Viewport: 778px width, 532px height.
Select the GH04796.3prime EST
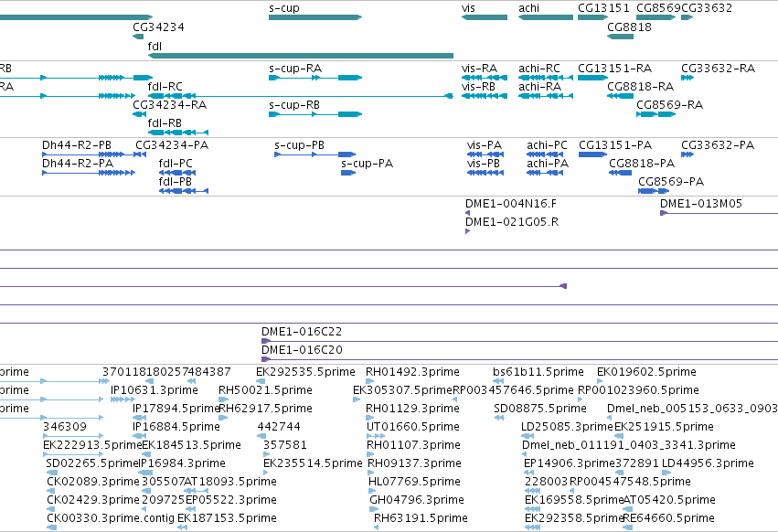tap(373, 509)
